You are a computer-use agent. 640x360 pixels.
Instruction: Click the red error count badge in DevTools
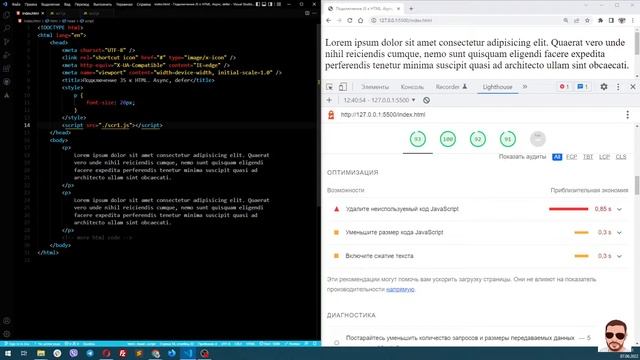click(x=564, y=87)
